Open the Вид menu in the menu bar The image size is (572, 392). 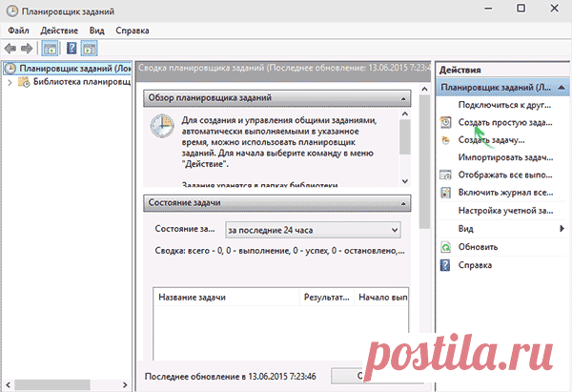[96, 31]
